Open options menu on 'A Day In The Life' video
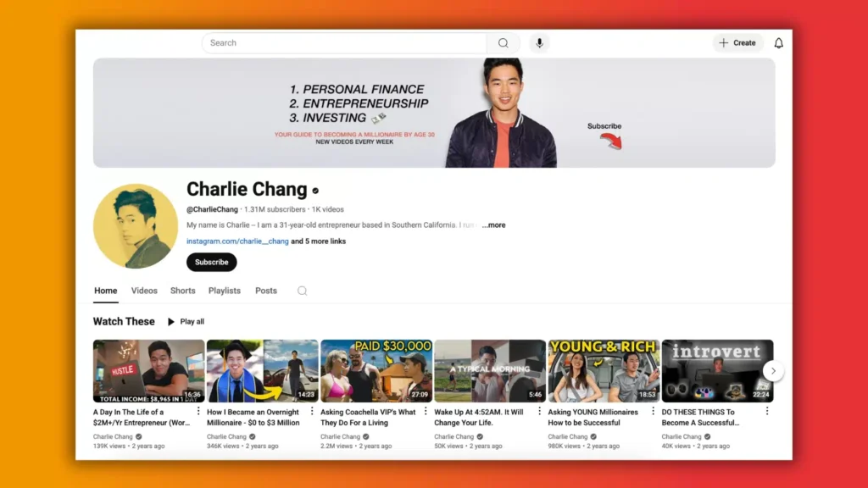Image resolution: width=868 pixels, height=488 pixels. (199, 411)
